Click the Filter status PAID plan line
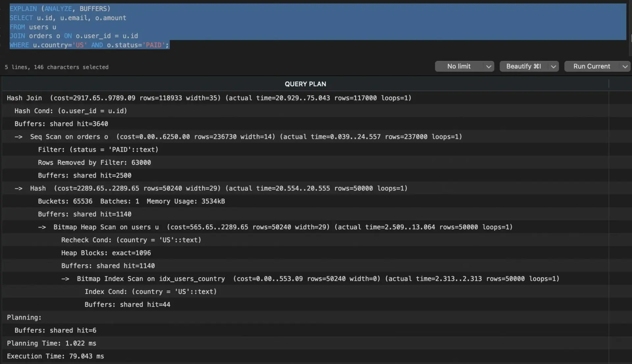 pyautogui.click(x=98, y=150)
